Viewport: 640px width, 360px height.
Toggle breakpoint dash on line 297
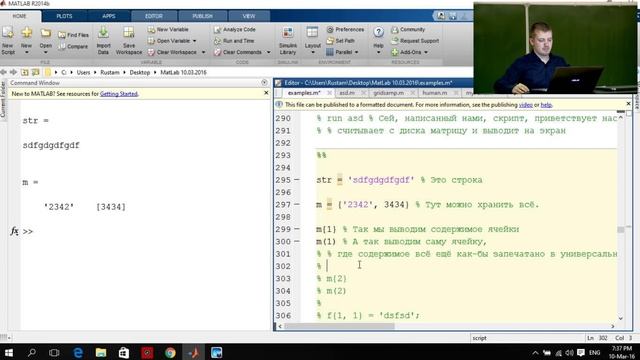coord(297,204)
